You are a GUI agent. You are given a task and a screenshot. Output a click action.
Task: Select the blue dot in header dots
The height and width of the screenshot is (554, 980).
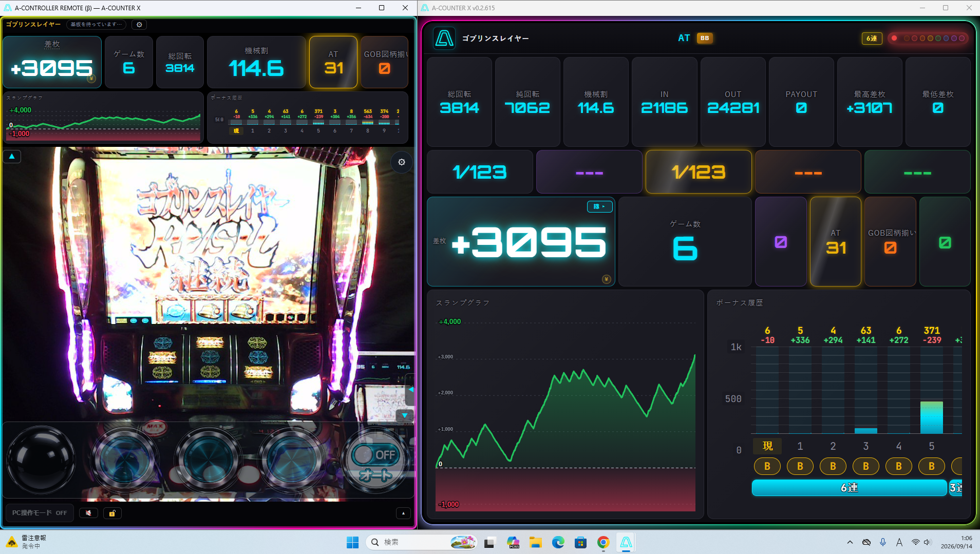[x=946, y=38]
